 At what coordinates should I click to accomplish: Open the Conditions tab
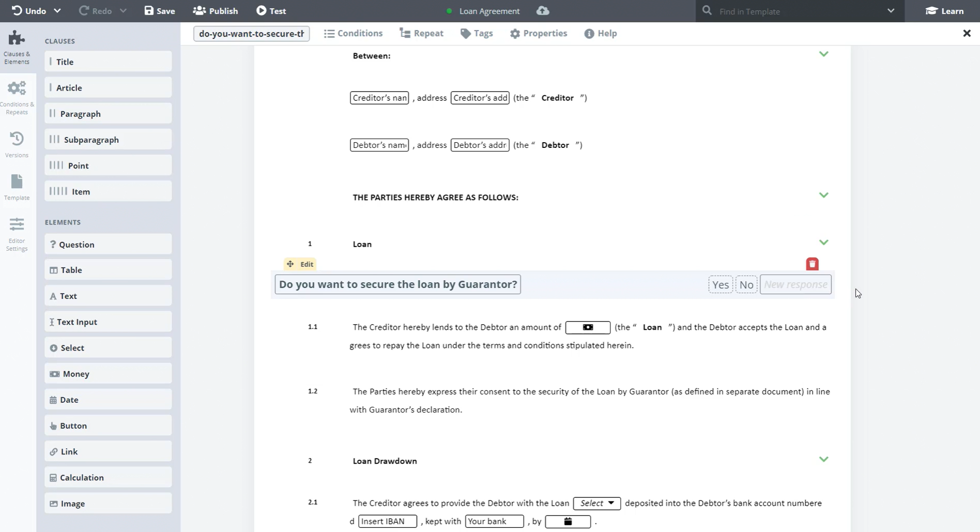(354, 34)
